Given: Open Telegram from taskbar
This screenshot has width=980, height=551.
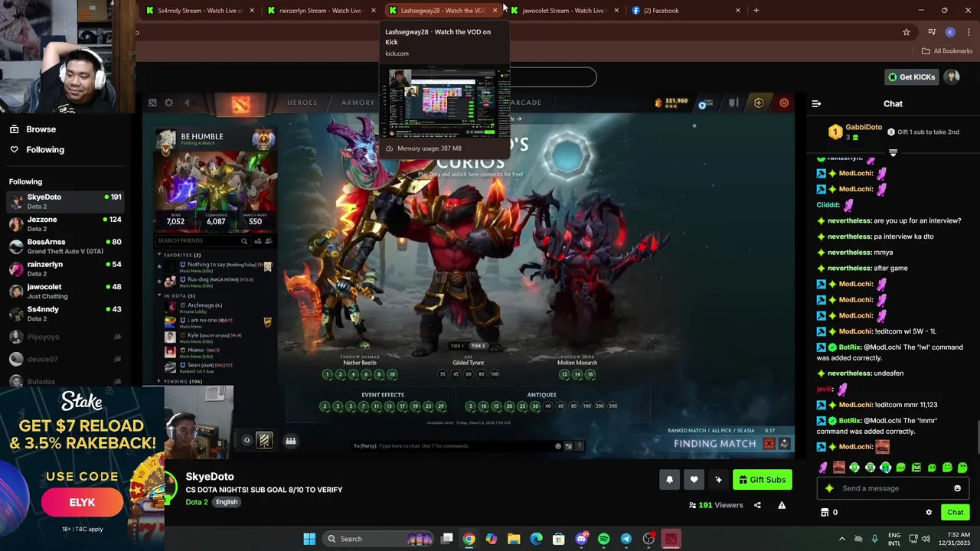Looking at the screenshot, I should click(626, 539).
